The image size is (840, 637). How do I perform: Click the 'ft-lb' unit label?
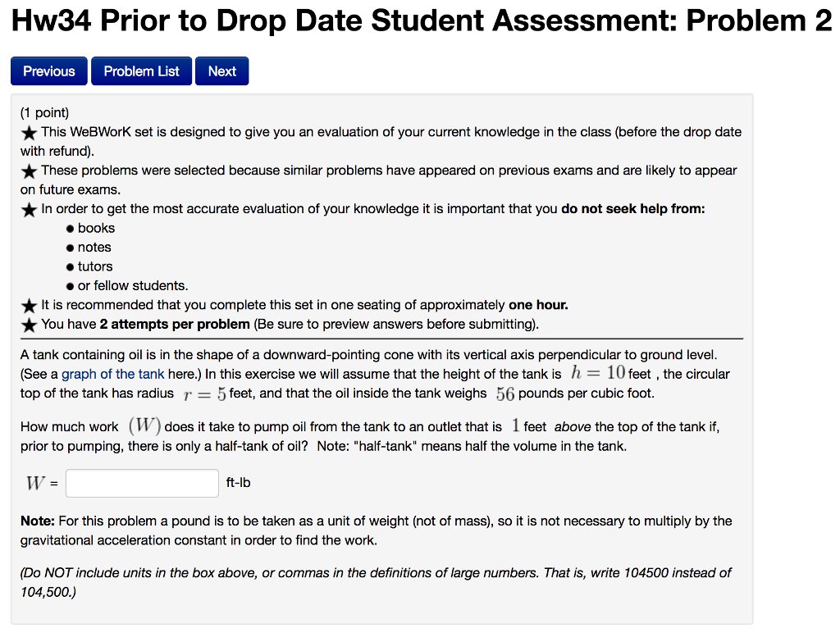(238, 483)
